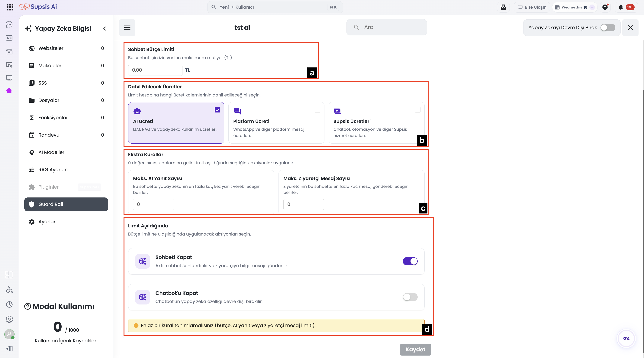Open the dashboard layout sidebar icon
This screenshot has width=644, height=358.
click(x=9, y=275)
